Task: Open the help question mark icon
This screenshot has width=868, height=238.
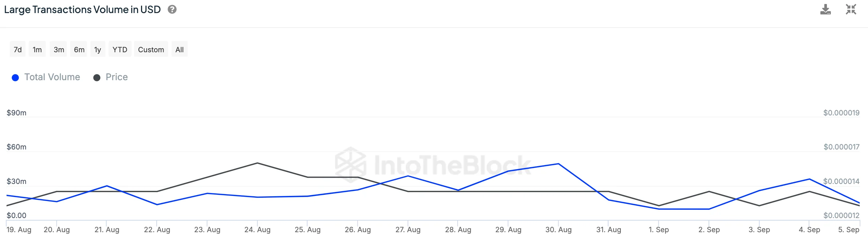Action: [x=172, y=9]
